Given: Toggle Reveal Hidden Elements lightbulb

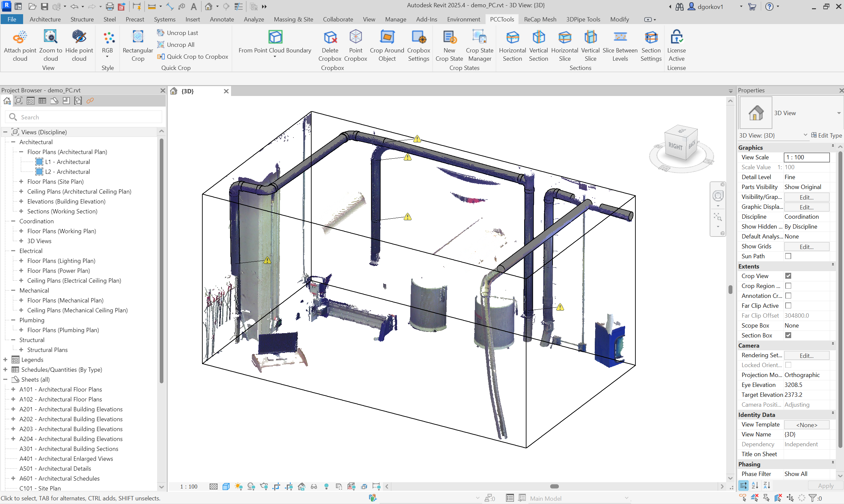Looking at the screenshot, I should coord(326,486).
